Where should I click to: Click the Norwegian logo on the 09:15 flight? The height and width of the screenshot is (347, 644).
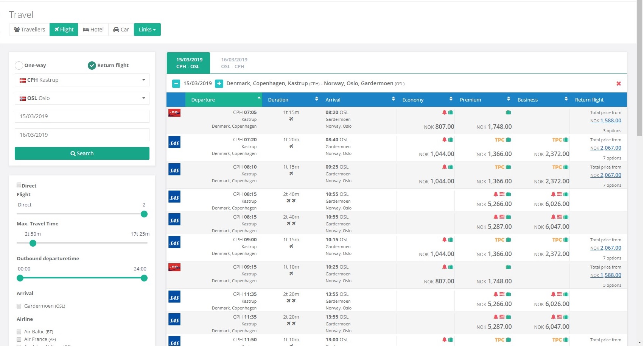[174, 267]
